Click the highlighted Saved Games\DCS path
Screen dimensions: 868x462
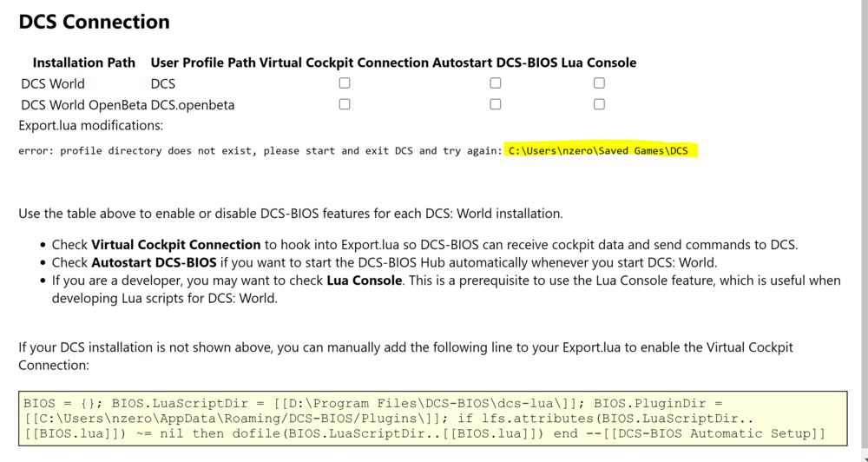599,151
